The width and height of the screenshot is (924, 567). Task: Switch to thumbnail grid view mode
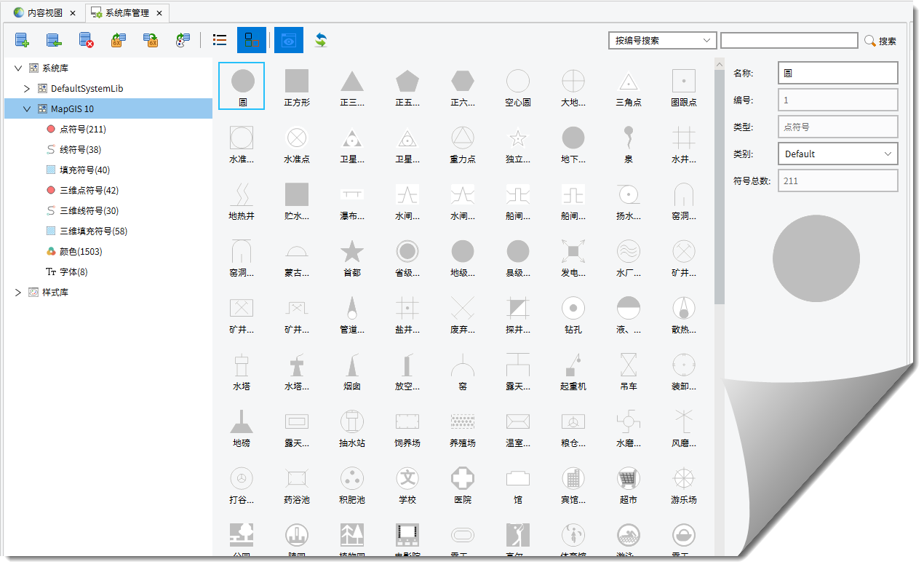(x=252, y=41)
